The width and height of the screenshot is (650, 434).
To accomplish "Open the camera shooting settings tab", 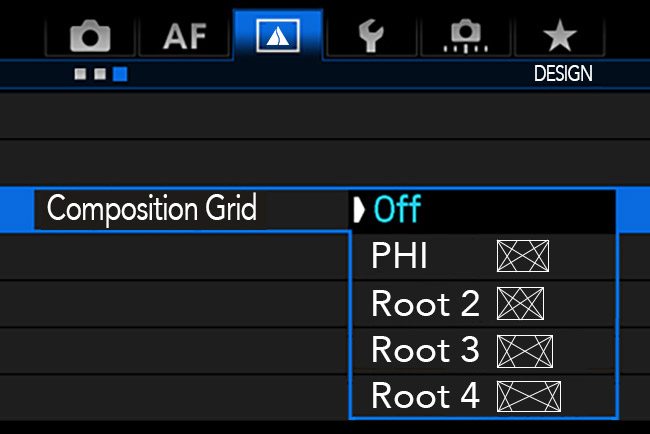I will (90, 36).
